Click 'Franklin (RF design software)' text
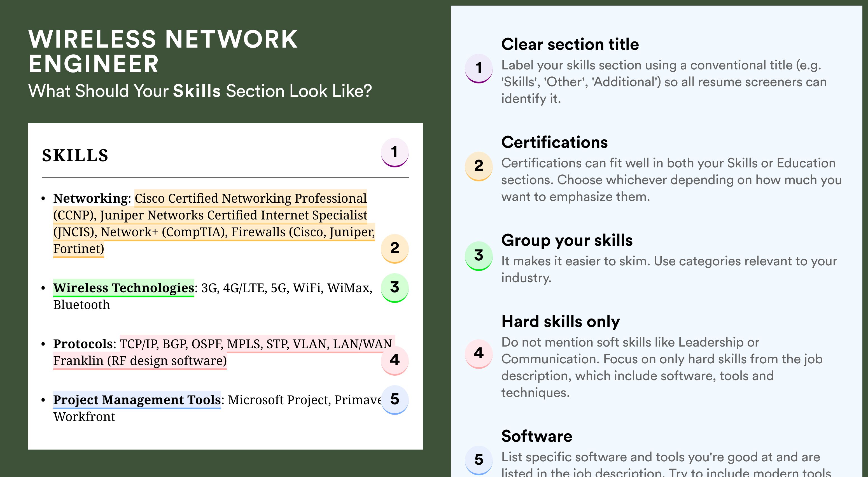 (140, 361)
